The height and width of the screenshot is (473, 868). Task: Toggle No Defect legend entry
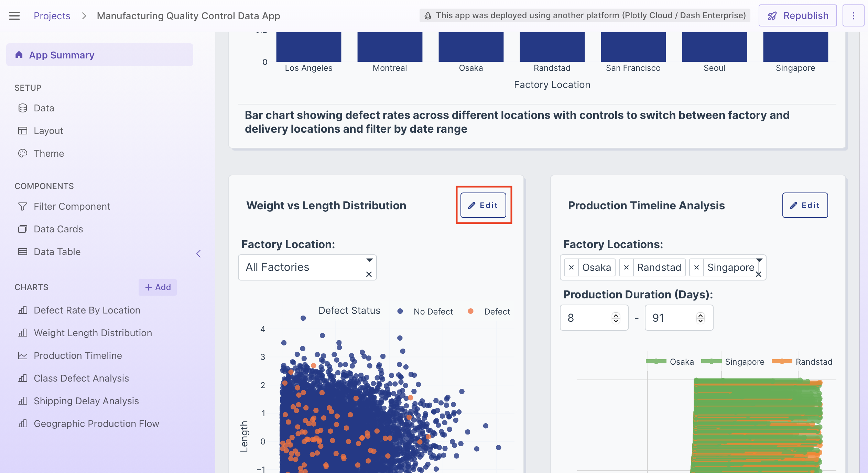click(x=433, y=311)
